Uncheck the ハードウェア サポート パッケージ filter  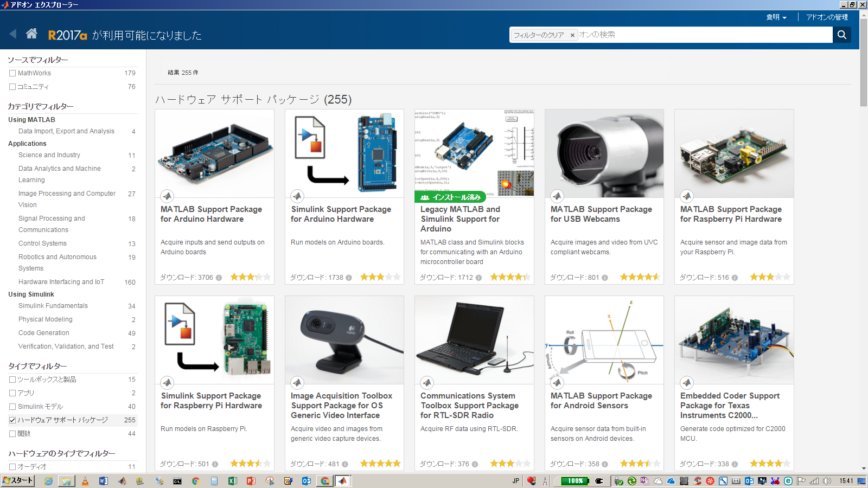click(x=12, y=420)
